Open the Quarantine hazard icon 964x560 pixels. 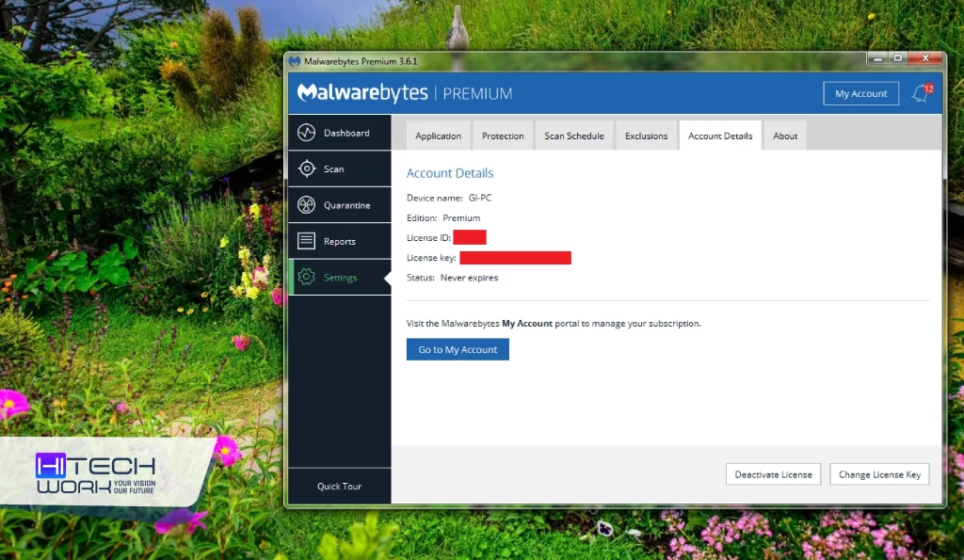click(x=306, y=204)
